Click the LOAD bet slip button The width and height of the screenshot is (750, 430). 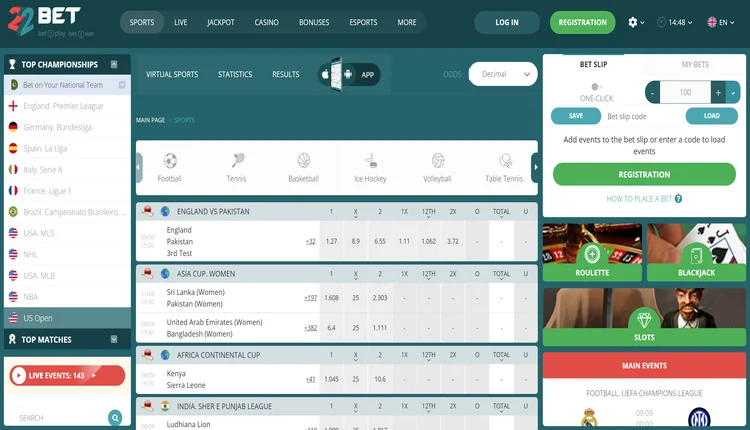[711, 116]
